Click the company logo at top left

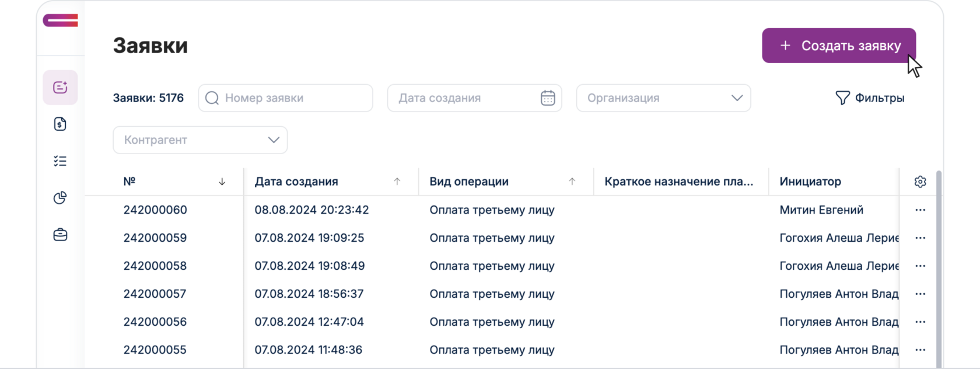(x=60, y=20)
